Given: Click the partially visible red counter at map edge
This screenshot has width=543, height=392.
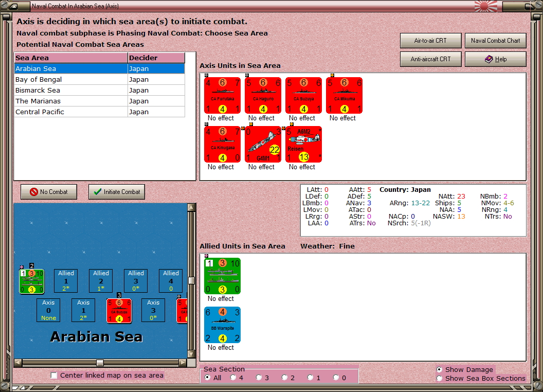Looking at the screenshot, I should click(x=182, y=311).
